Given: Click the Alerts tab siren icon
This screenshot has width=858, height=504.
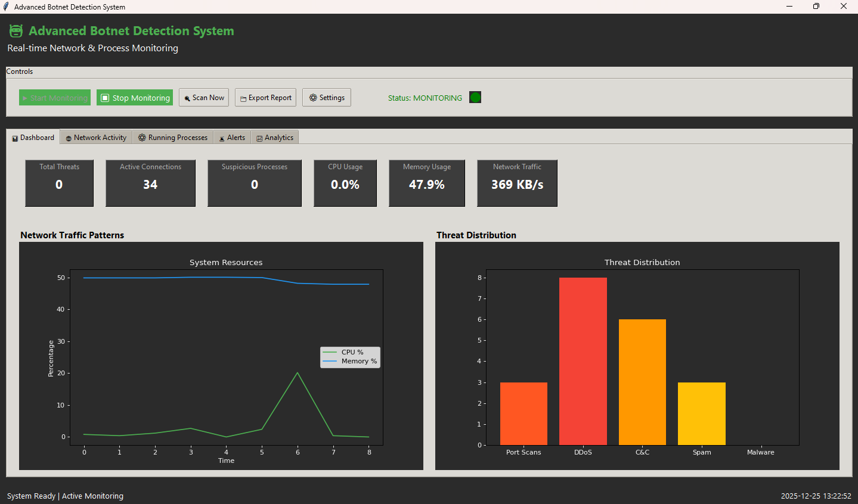Looking at the screenshot, I should (x=222, y=138).
